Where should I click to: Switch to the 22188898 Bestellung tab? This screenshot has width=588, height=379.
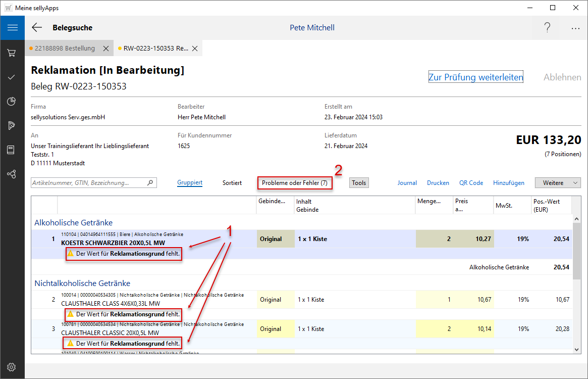pos(64,49)
